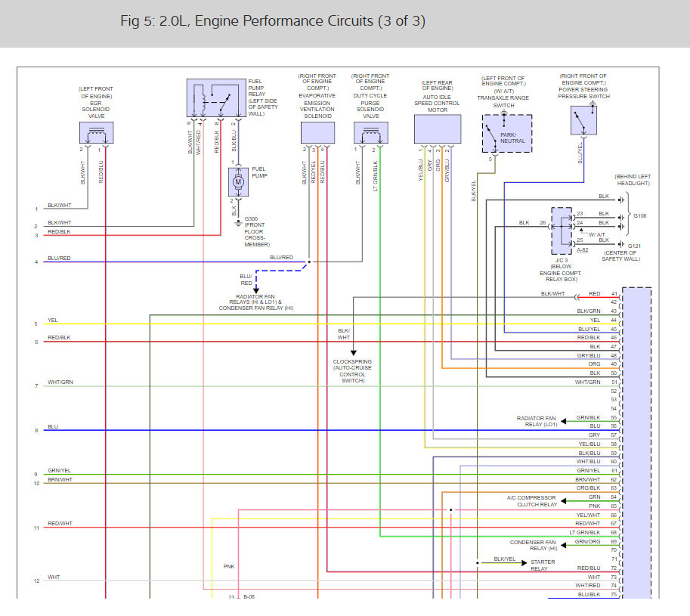The height and width of the screenshot is (616, 690).
Task: Click the WHT label on line 12
Action: tap(54, 577)
